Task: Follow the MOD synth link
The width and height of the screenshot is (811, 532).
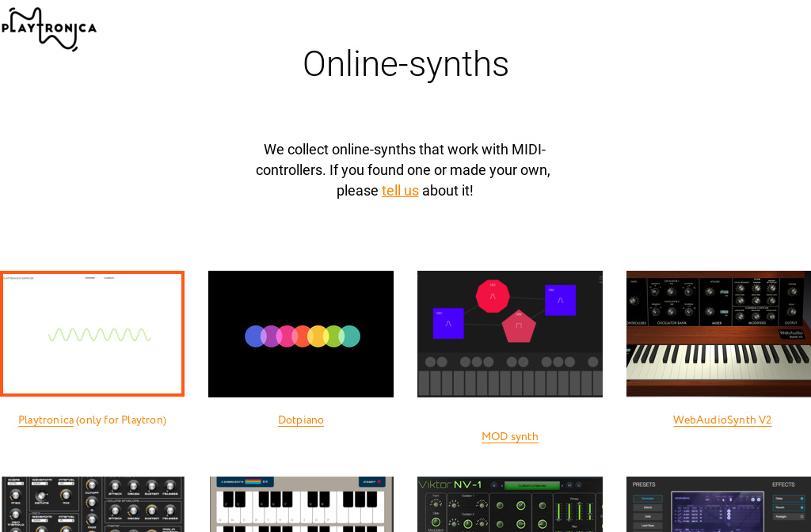Action: (510, 436)
